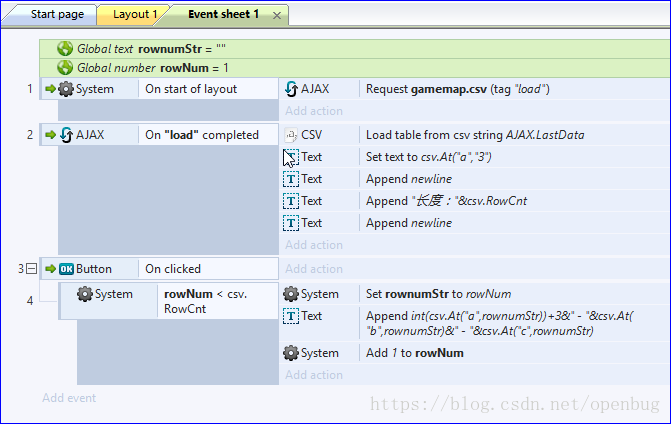Open the Layout 1 tab
Screen dimensions: 671x424
point(134,14)
